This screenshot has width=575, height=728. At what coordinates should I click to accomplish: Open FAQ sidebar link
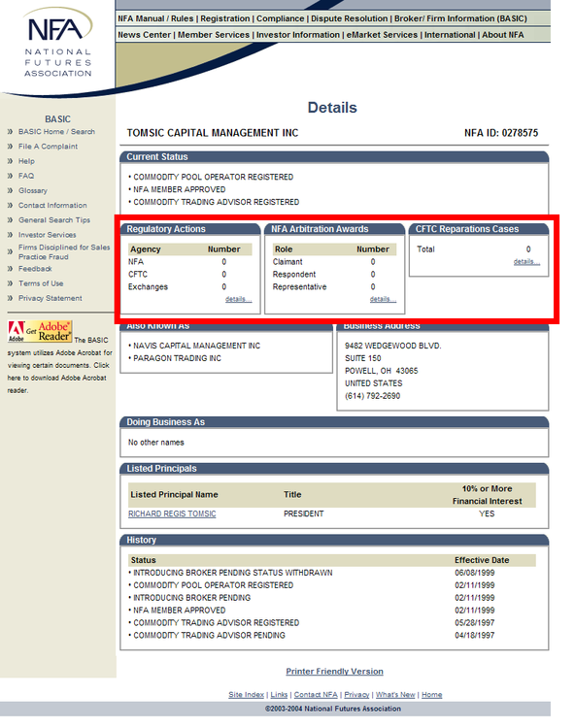click(26, 176)
